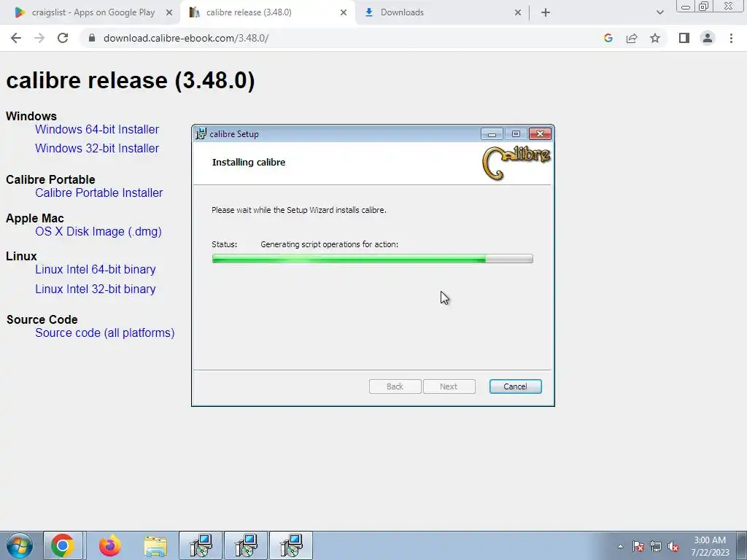Open the Action Center flag icon

638,546
